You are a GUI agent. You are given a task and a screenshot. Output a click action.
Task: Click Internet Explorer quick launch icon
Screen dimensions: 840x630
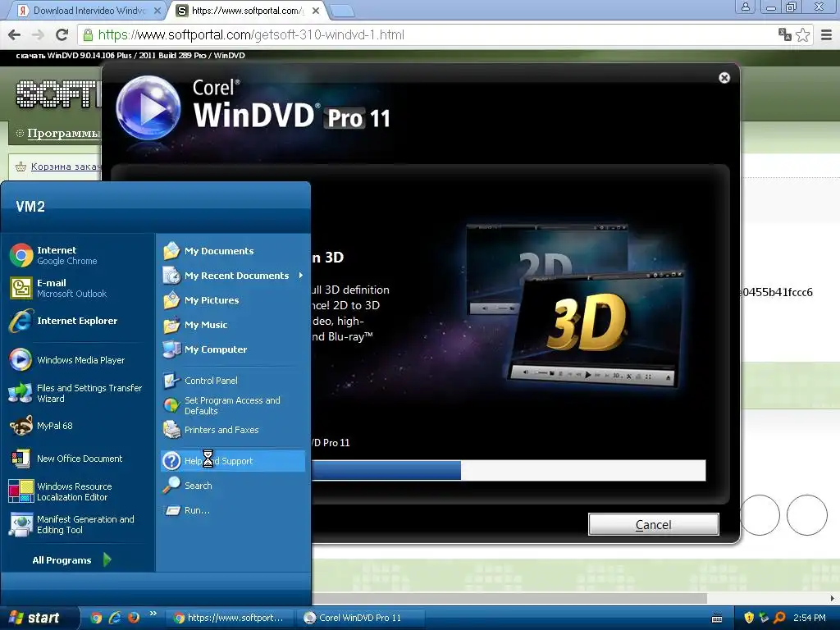115,618
